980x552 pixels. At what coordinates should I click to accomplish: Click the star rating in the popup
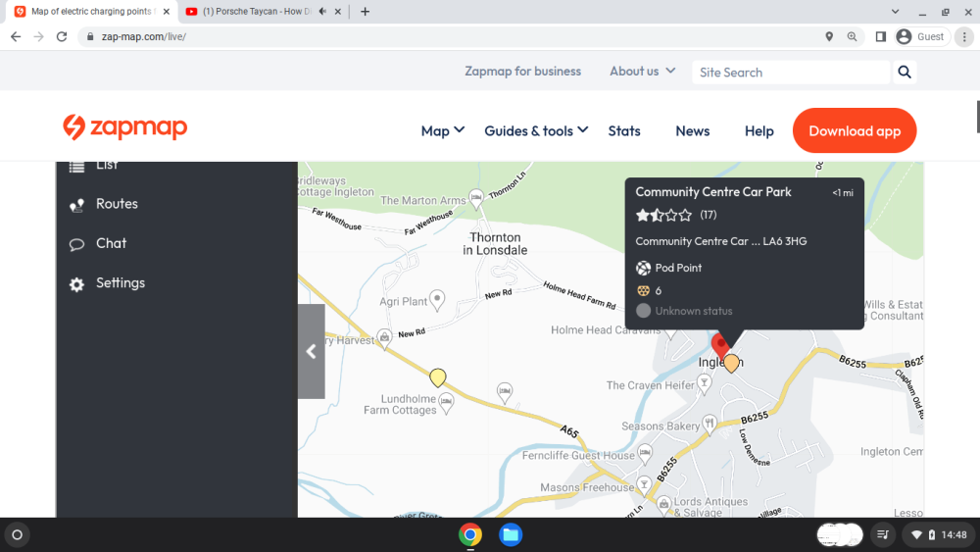point(663,216)
